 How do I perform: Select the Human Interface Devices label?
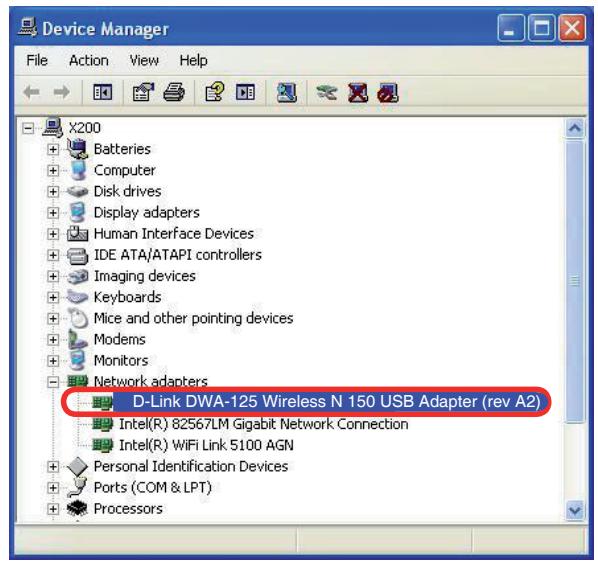[x=174, y=233]
